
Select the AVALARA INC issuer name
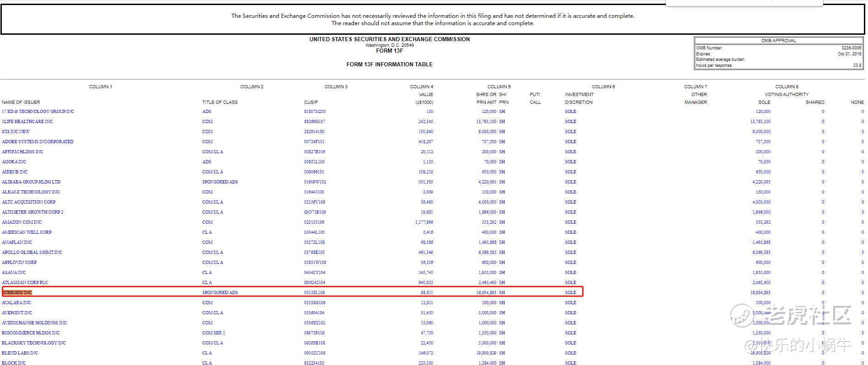pyautogui.click(x=16, y=303)
